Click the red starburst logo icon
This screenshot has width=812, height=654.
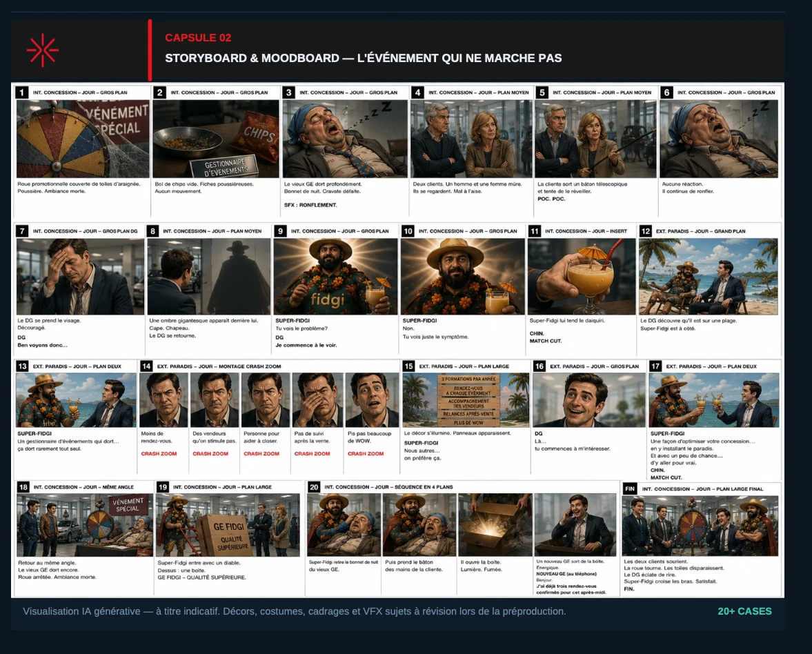pos(43,50)
